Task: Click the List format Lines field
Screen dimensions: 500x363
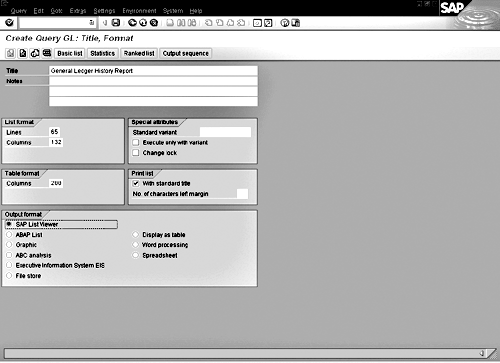Action: [x=55, y=132]
